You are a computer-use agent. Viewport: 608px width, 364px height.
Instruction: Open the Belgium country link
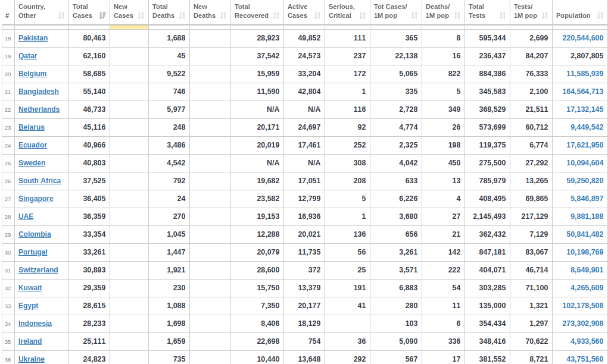32,74
